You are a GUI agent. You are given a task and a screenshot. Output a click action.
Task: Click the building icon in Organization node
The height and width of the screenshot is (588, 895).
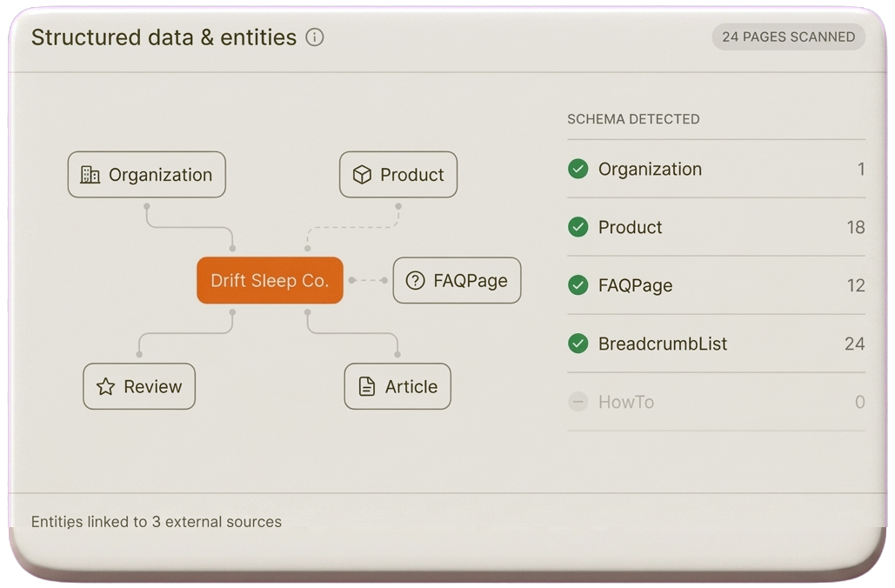click(90, 175)
